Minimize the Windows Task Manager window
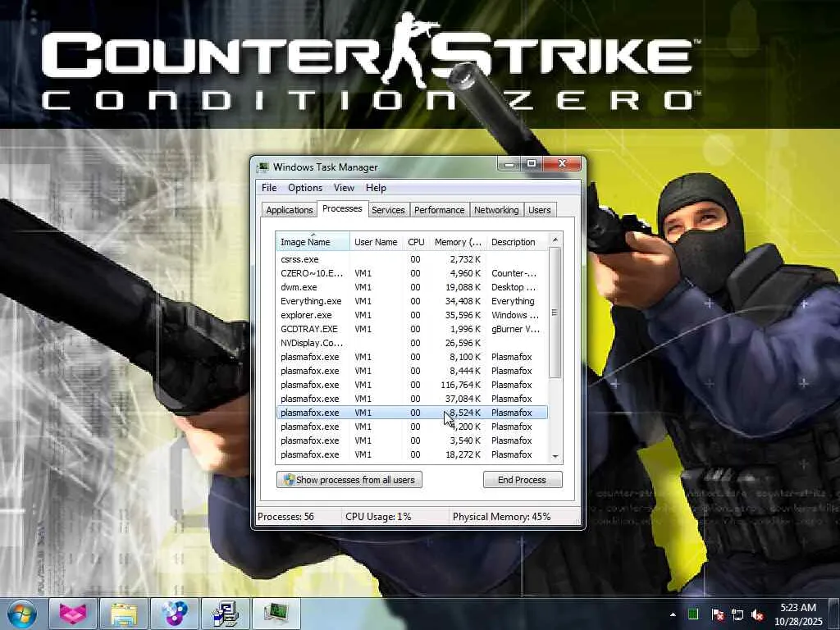 [509, 163]
